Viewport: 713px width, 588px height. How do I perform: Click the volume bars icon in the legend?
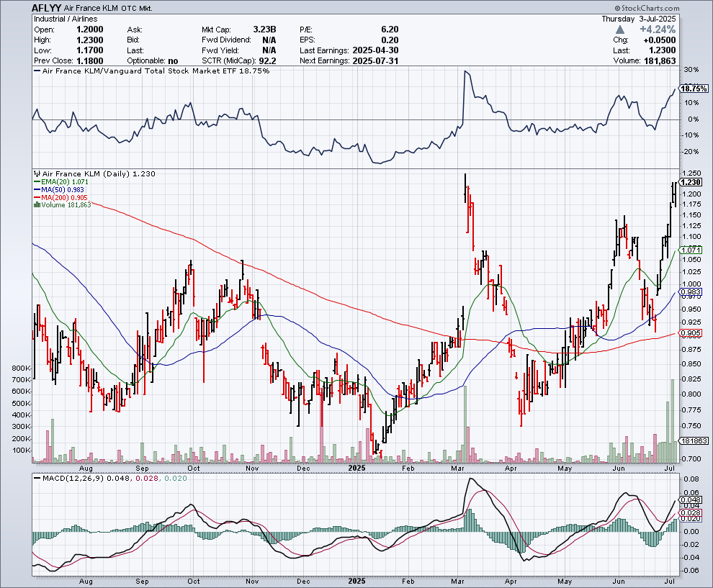[x=37, y=205]
